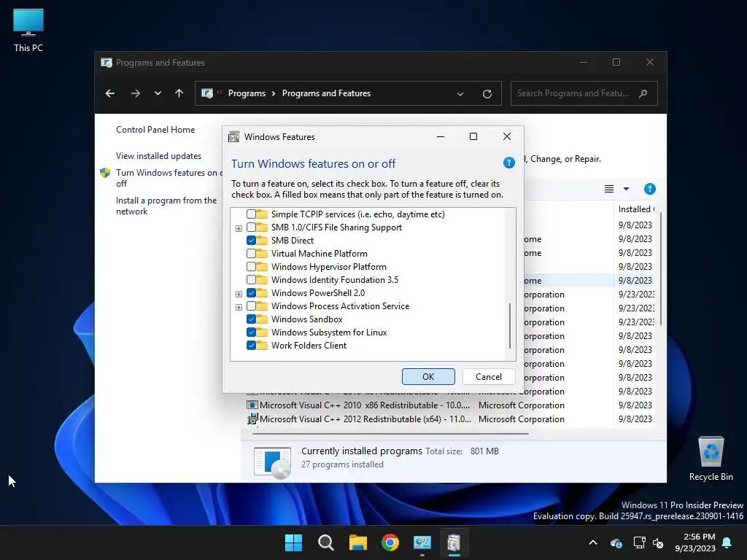Expand the Windows PowerShell 2.0 node
747x560 pixels.
click(239, 295)
